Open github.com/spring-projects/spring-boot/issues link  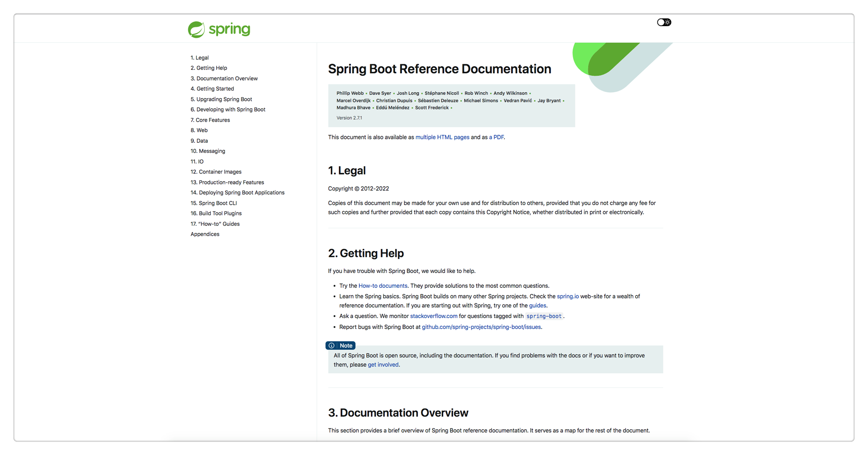pyautogui.click(x=481, y=327)
